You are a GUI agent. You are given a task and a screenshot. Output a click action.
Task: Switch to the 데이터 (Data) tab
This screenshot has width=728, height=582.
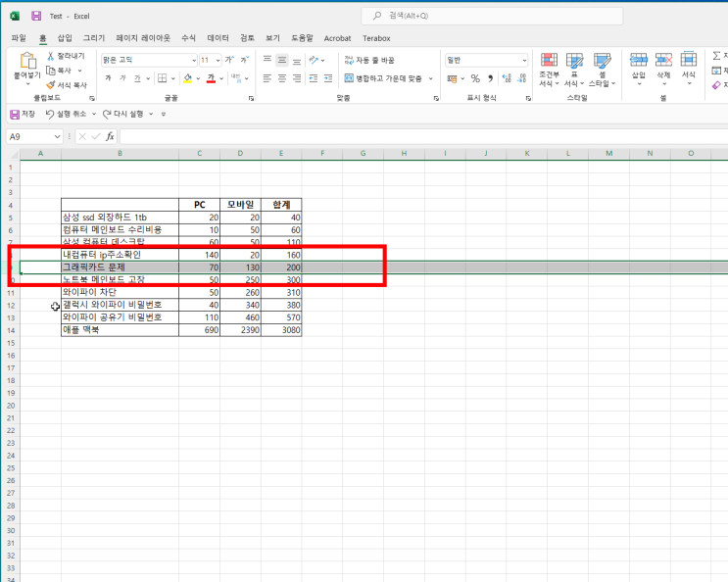pyautogui.click(x=218, y=38)
